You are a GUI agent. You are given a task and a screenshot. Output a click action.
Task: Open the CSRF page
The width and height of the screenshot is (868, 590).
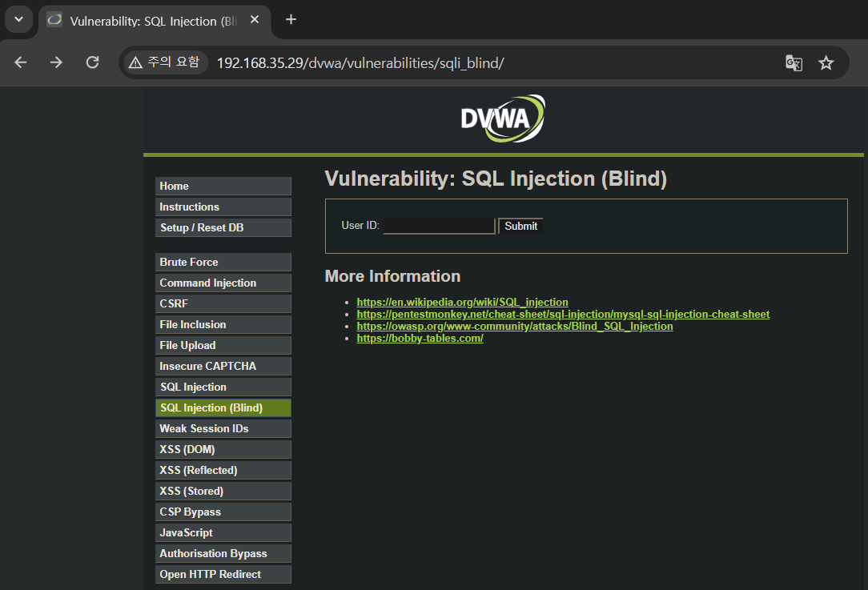(x=223, y=304)
